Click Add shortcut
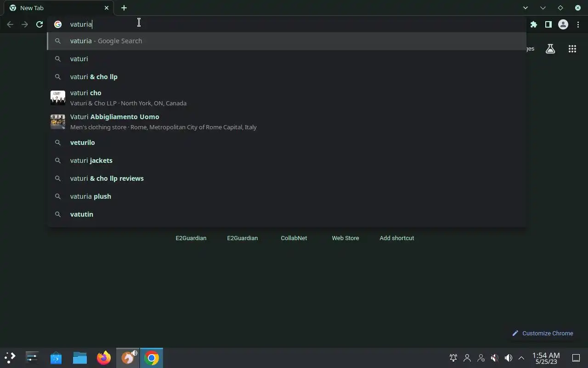The width and height of the screenshot is (588, 368). (x=397, y=238)
